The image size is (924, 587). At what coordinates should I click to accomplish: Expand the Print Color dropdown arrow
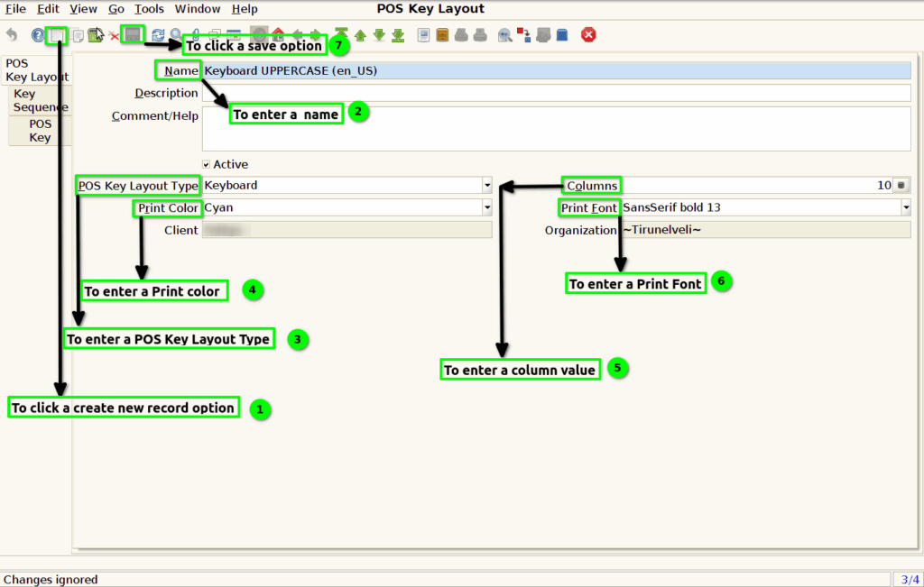tap(486, 207)
